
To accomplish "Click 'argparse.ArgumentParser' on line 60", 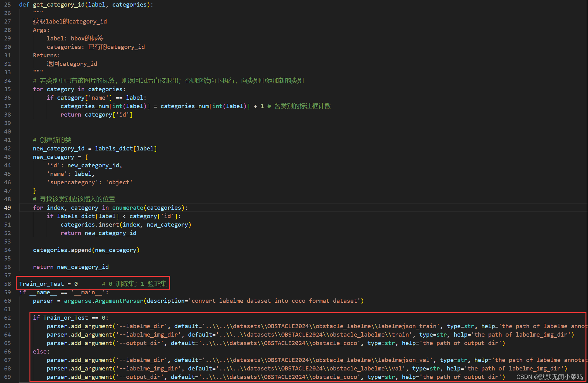I will coord(103,301).
